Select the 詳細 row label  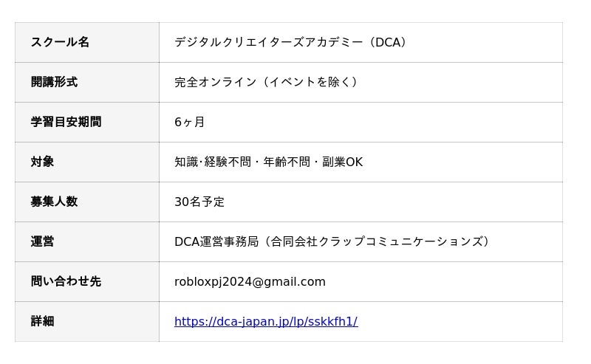pos(42,321)
